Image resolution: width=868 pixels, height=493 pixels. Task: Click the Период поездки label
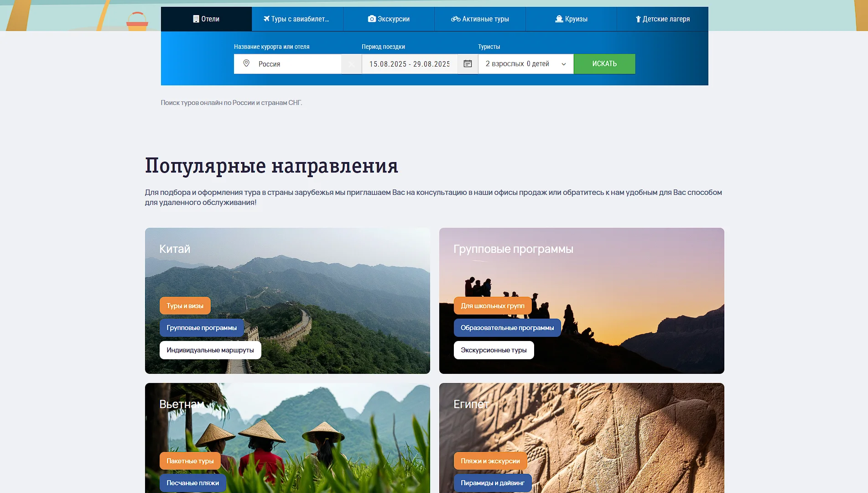383,47
